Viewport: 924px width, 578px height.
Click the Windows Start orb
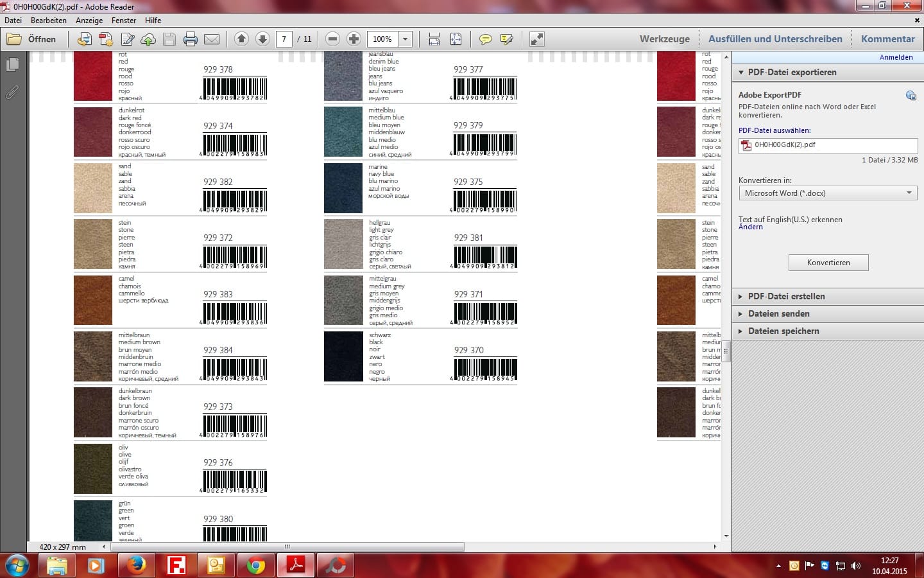17,566
